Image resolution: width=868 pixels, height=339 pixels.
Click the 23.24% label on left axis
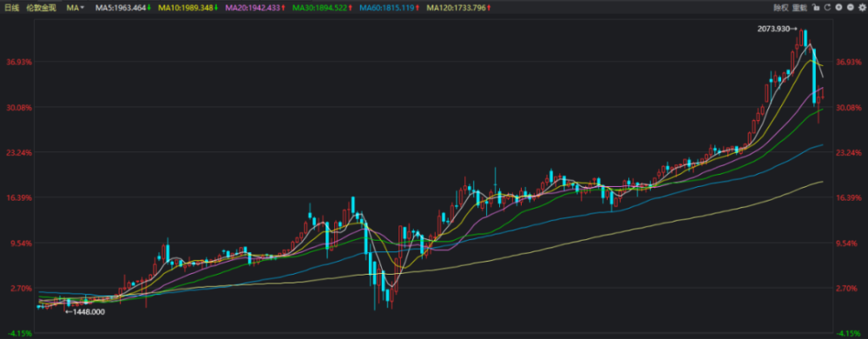[19, 152]
